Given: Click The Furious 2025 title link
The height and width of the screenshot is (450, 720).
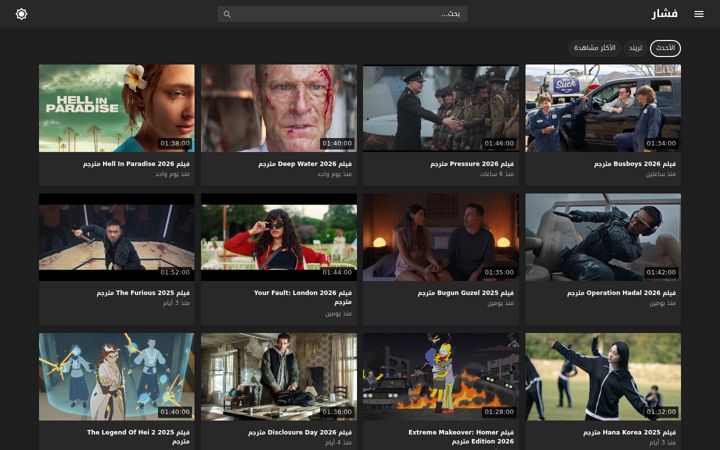Looking at the screenshot, I should click(x=143, y=293).
